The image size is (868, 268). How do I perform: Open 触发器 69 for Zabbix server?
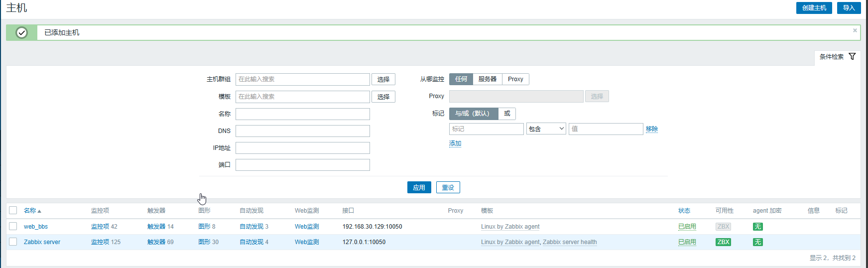[x=156, y=242]
